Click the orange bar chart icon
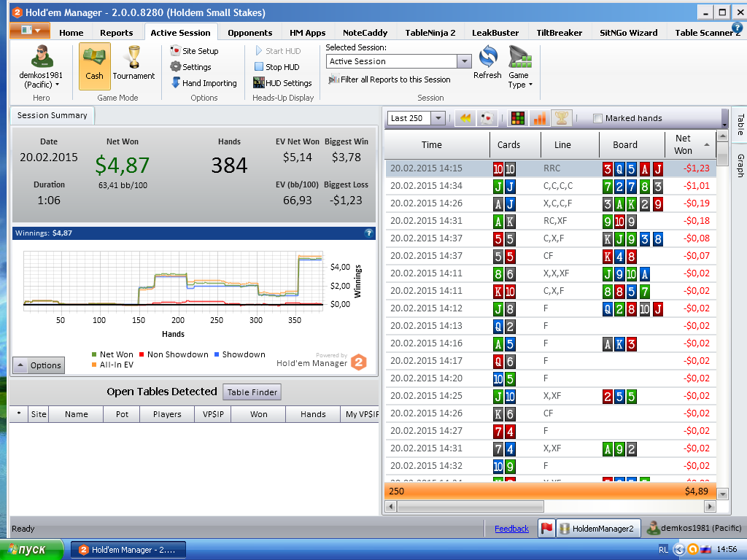The image size is (747, 560). tap(540, 118)
